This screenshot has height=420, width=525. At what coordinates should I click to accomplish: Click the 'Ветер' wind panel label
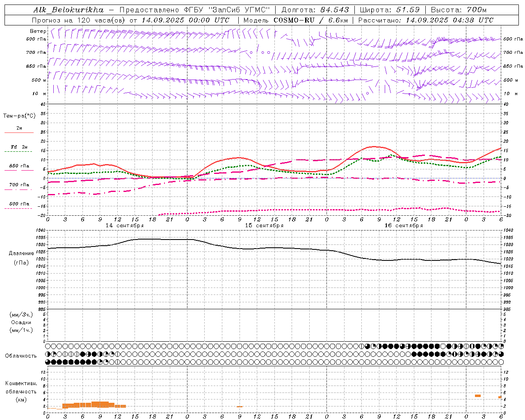click(x=38, y=31)
